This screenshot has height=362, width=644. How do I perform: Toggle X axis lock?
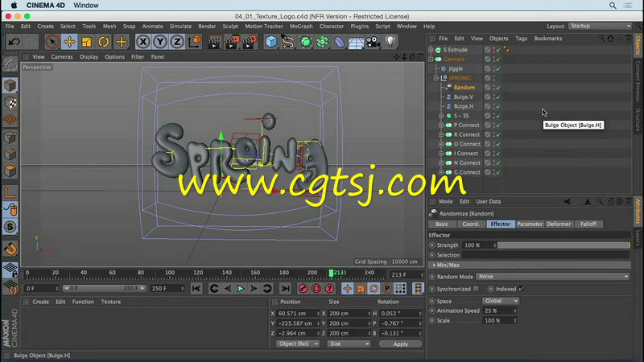(x=143, y=42)
